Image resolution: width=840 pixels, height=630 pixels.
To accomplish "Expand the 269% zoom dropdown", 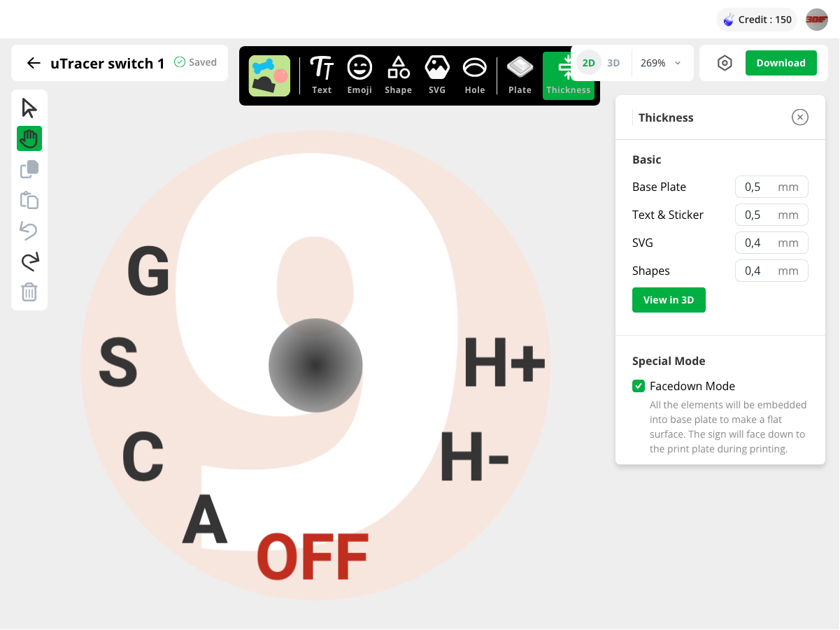I will click(x=660, y=63).
